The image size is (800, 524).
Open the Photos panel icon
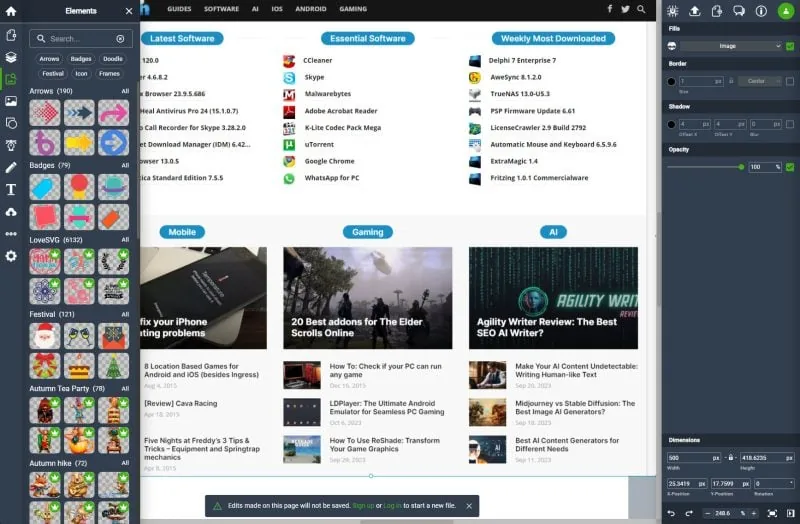coord(11,101)
